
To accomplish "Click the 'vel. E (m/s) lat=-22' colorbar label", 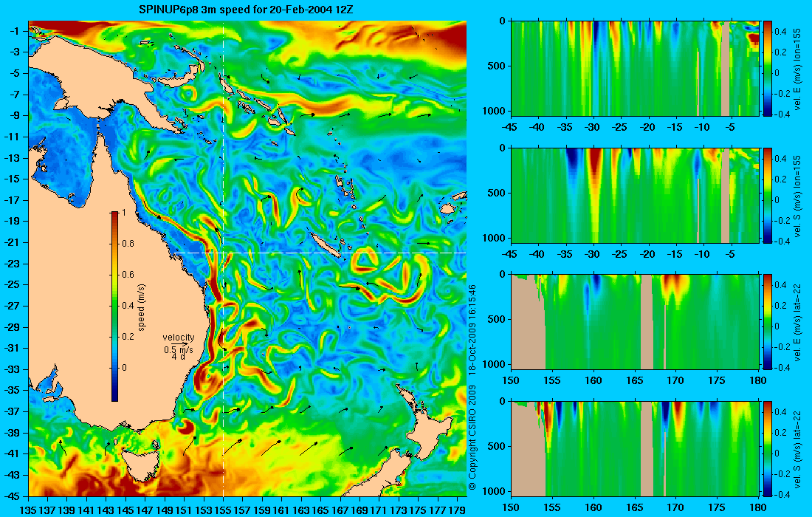I will coord(797,322).
